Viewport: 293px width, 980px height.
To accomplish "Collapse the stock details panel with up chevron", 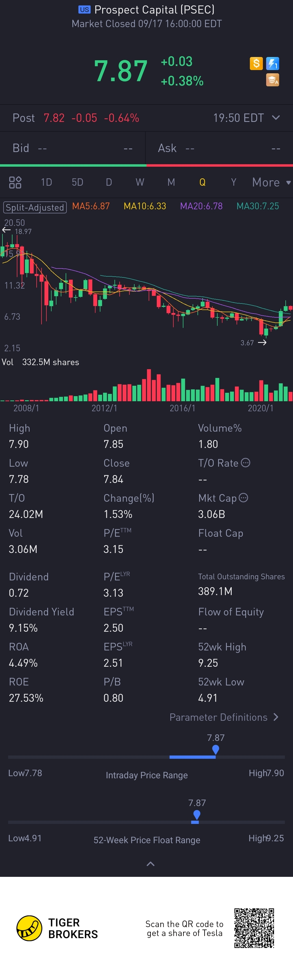I will point(151,864).
